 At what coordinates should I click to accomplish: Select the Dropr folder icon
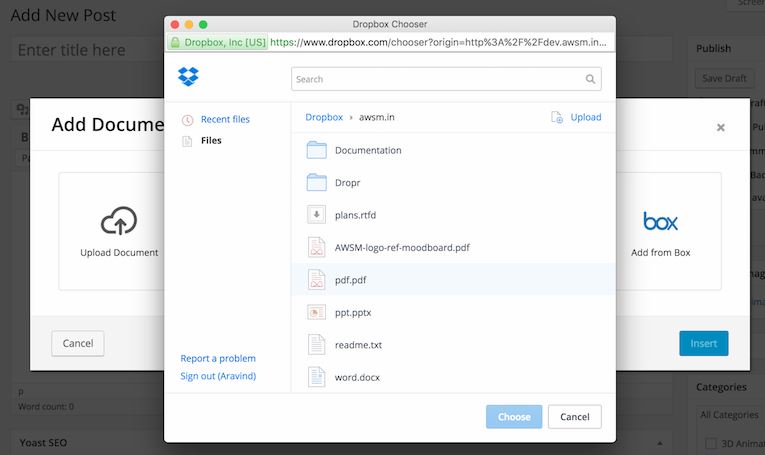point(317,182)
